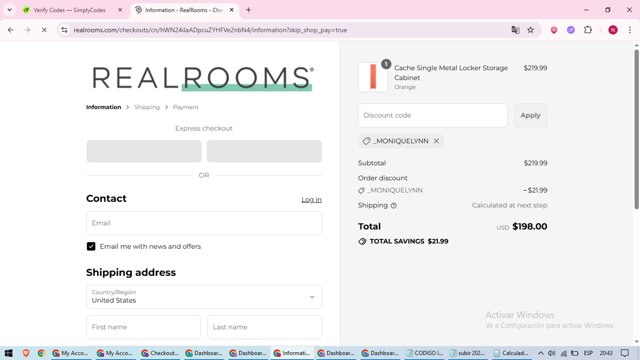This screenshot has width=640, height=360.
Task: Click the Apply discount button
Action: (x=530, y=115)
